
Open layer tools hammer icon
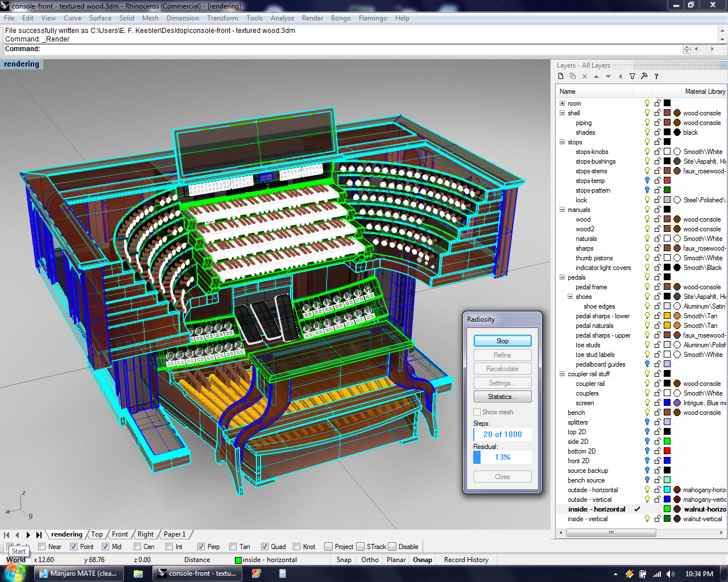coord(644,76)
